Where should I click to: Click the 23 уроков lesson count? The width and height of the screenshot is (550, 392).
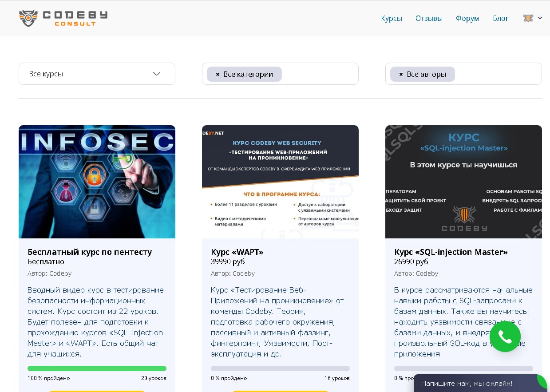[154, 378]
